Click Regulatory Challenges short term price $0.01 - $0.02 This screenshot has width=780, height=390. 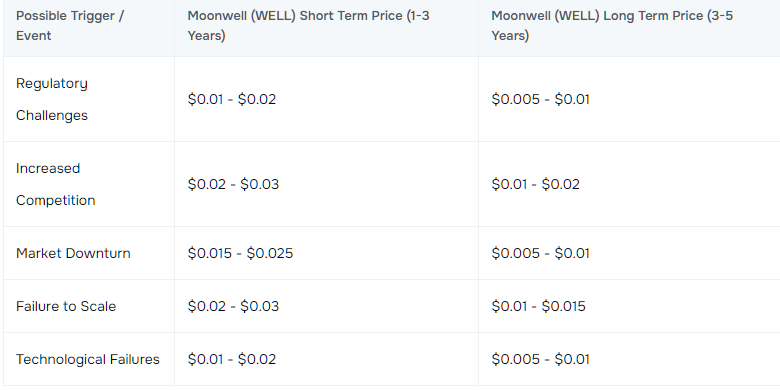232,99
